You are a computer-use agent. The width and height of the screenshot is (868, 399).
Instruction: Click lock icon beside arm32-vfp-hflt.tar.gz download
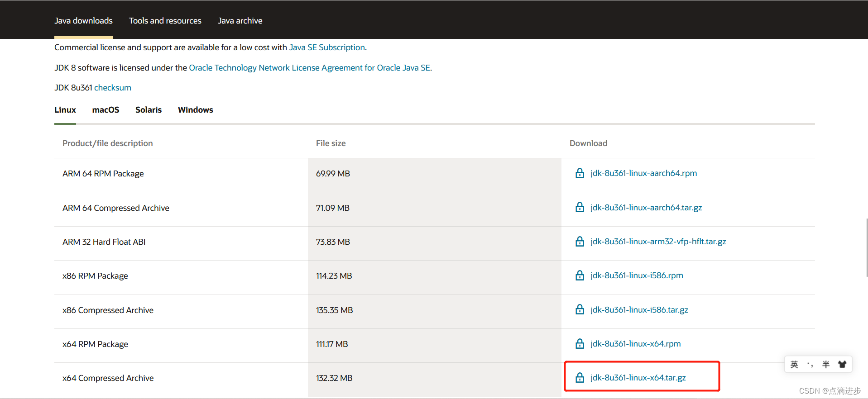coord(580,242)
